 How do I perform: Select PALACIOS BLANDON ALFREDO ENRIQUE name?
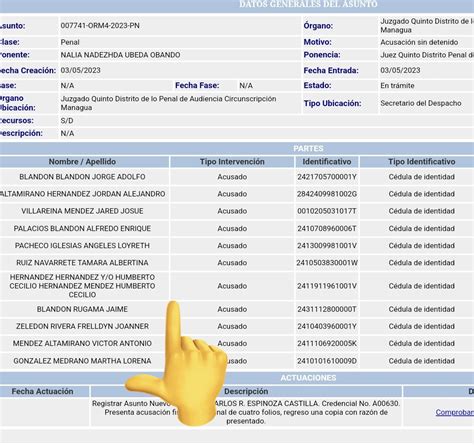click(82, 229)
